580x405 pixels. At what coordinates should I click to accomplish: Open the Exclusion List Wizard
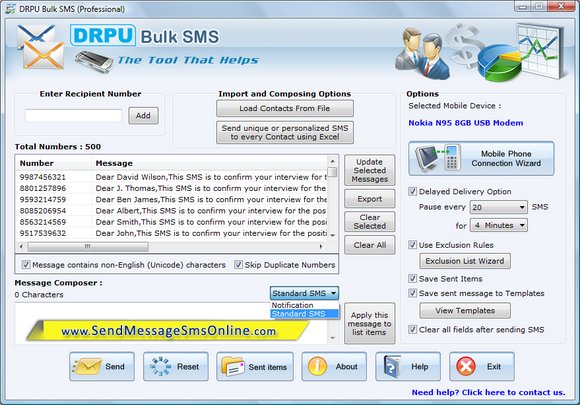point(465,261)
